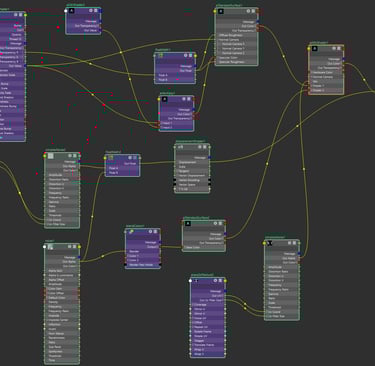Select the Float A row on the floatMath1 node

pyautogui.click(x=175, y=75)
